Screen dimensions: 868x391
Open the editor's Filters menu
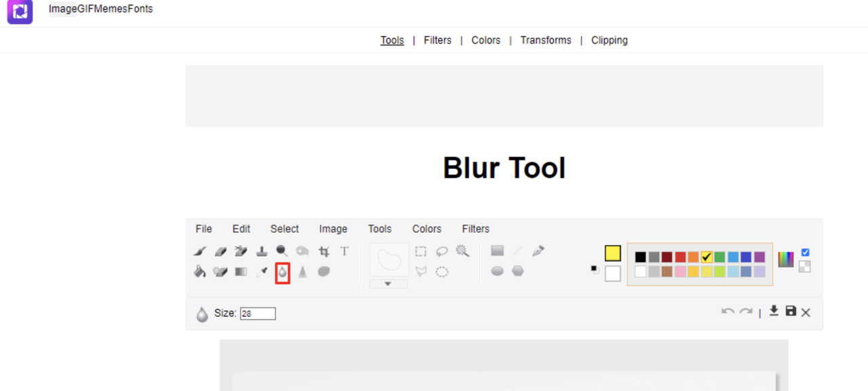475,229
